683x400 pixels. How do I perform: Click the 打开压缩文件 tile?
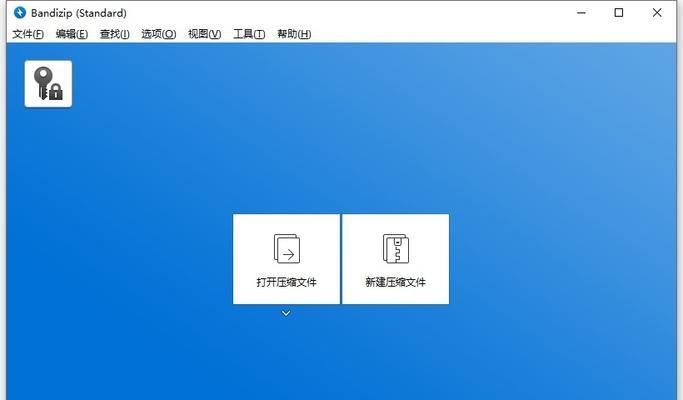286,259
